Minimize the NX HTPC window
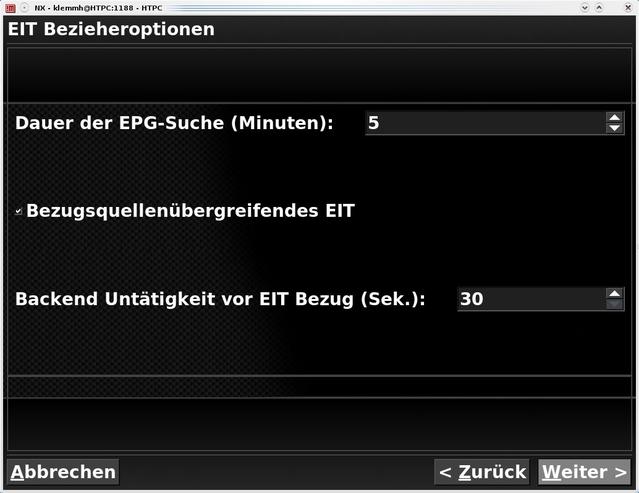 click(x=585, y=7)
